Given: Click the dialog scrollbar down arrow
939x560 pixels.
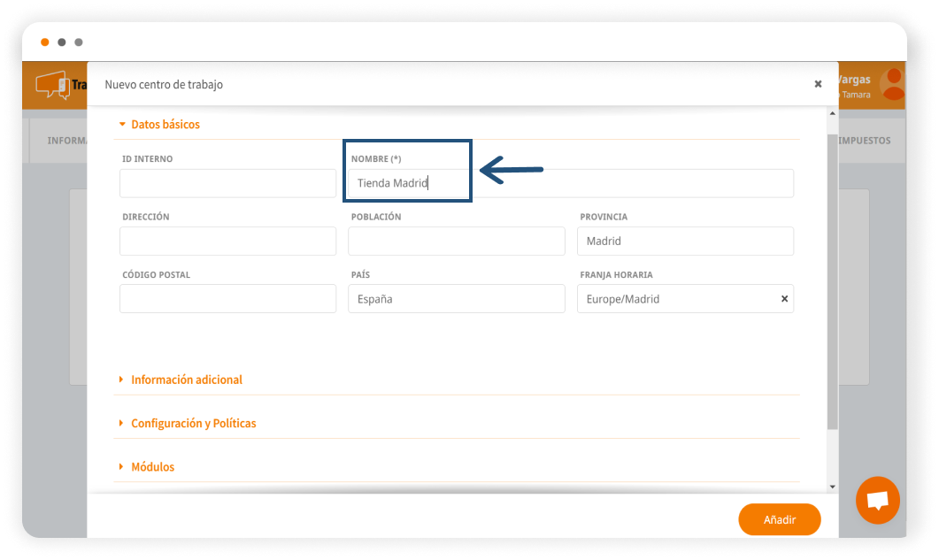Looking at the screenshot, I should pos(831,487).
